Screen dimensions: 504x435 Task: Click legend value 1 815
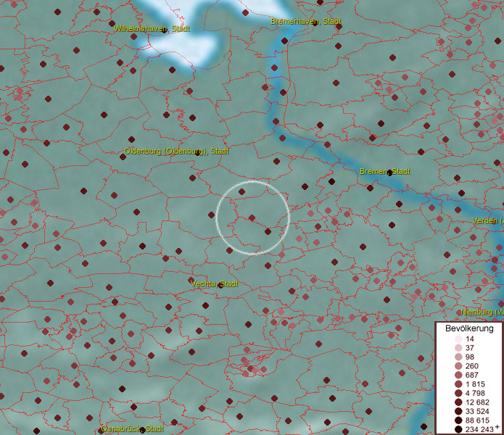coord(475,384)
